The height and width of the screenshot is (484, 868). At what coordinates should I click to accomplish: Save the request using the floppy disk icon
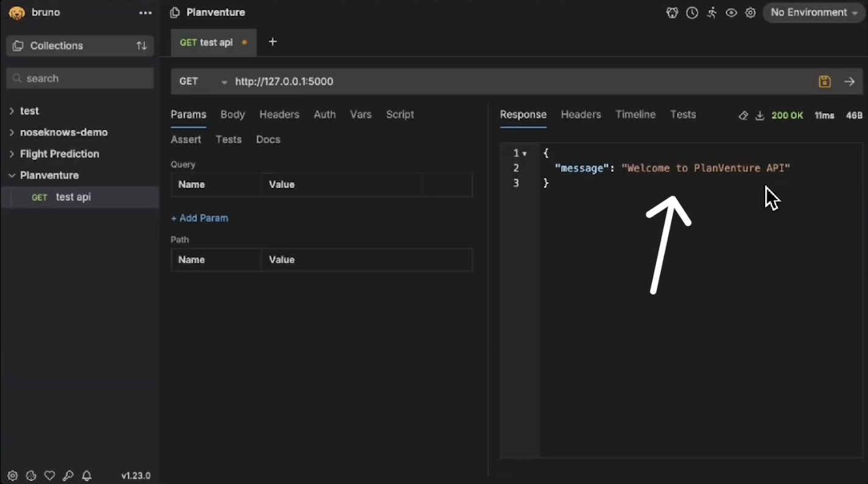point(825,82)
